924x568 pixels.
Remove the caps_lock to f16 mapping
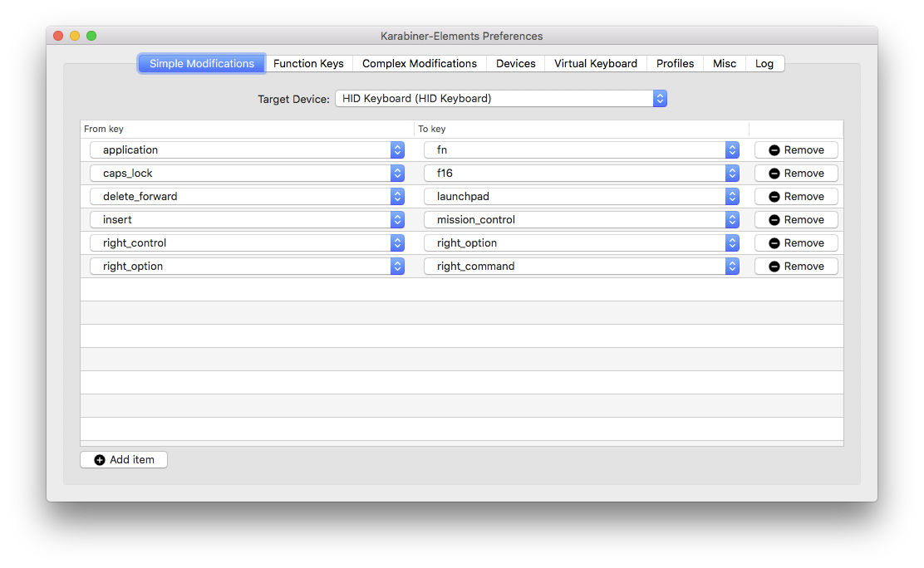796,174
